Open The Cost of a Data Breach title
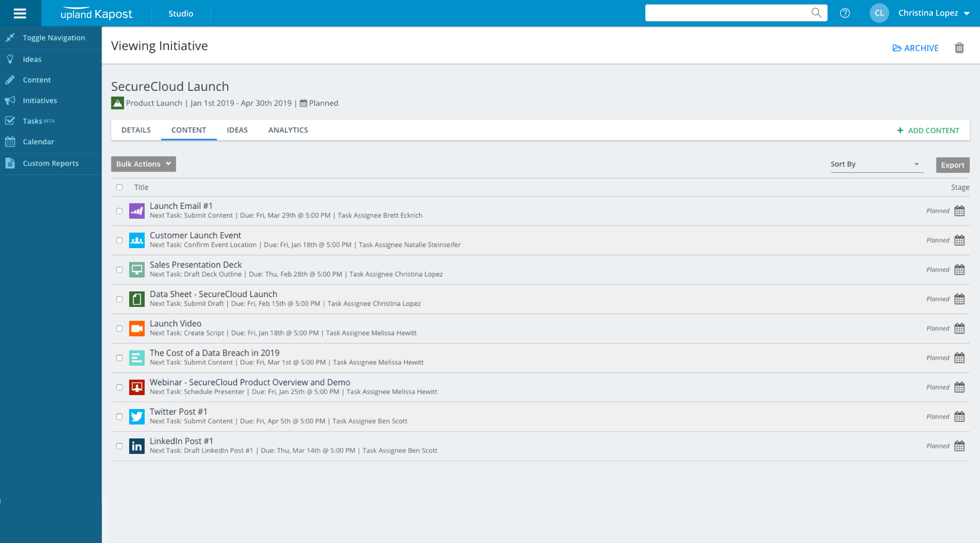980x543 pixels. pyautogui.click(x=215, y=353)
